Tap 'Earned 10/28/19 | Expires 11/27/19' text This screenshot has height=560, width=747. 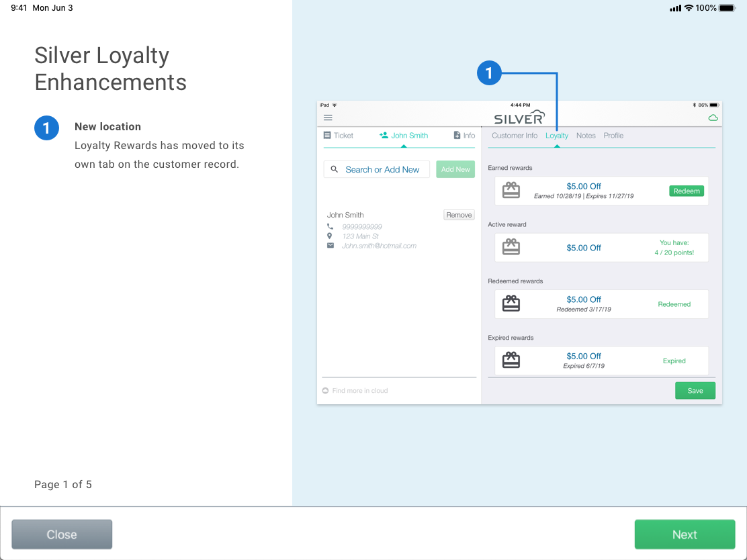tap(584, 196)
